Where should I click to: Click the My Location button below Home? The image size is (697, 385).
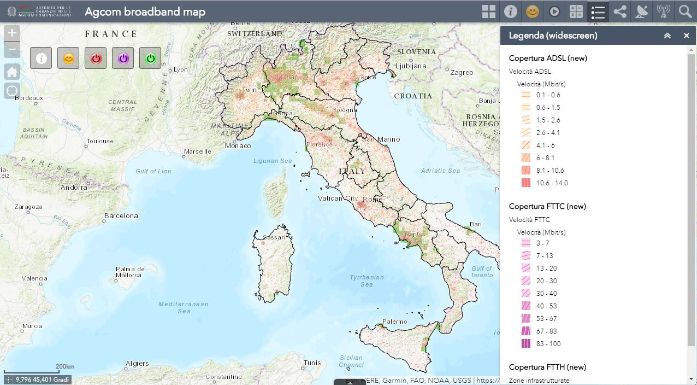(12, 91)
